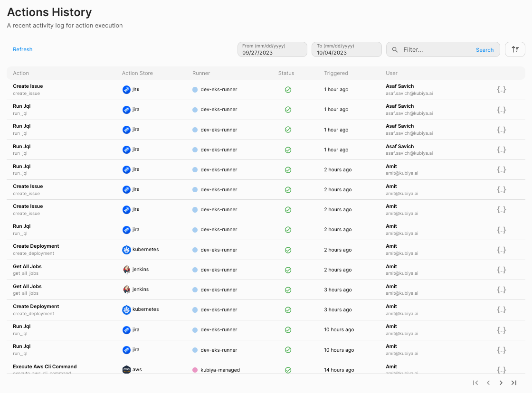Click the jenkins icon in first Get All Jobs row

126,270
